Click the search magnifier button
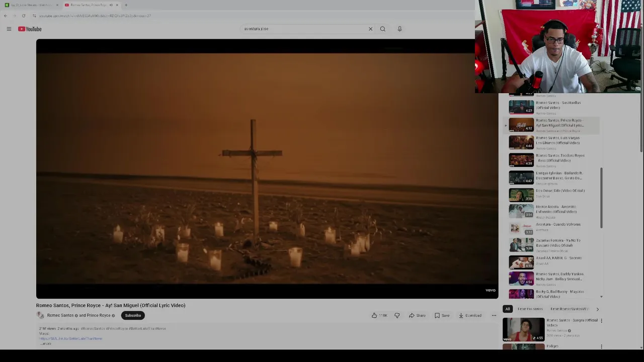644x362 pixels. 383,29
